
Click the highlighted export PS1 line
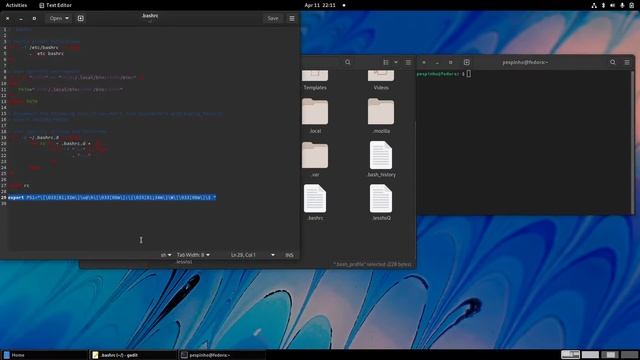pyautogui.click(x=112, y=198)
